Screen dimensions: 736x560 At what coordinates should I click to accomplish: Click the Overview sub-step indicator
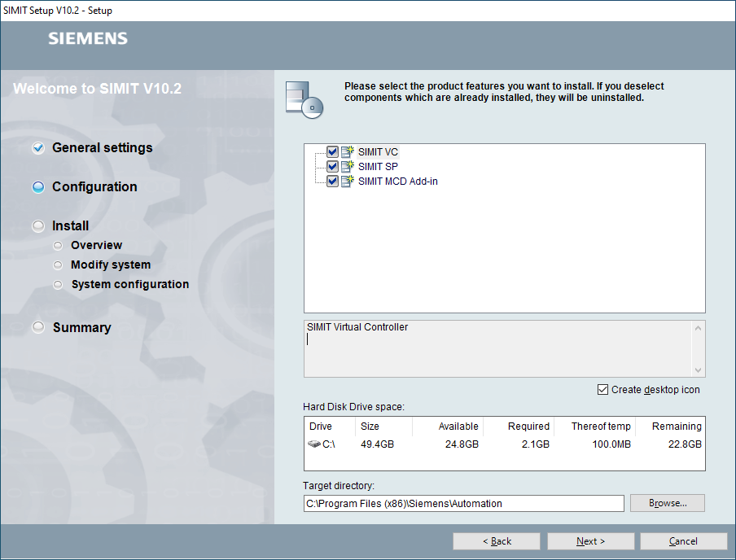click(58, 246)
